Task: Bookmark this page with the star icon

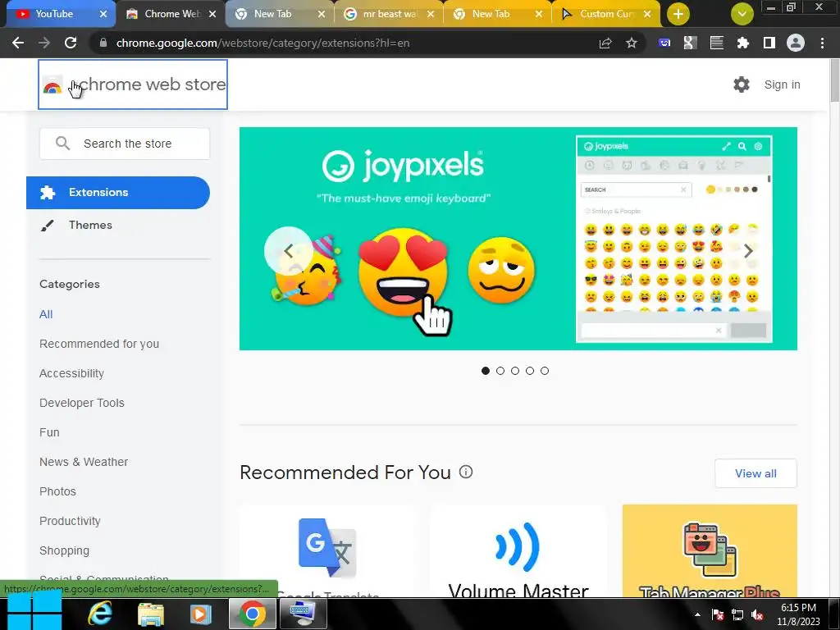Action: click(x=632, y=43)
